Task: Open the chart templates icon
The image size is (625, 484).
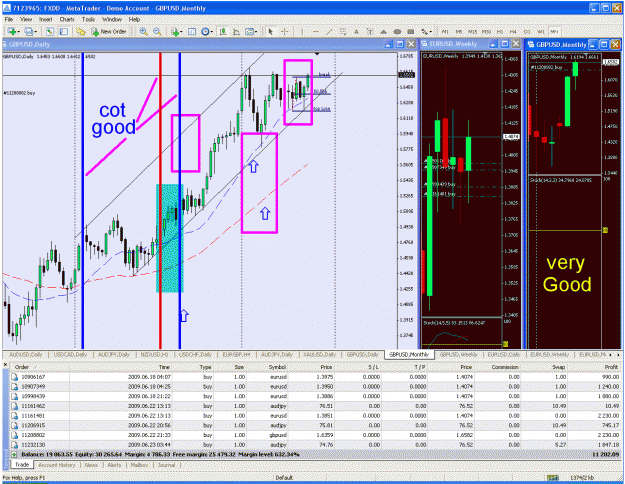Action: coord(250,31)
